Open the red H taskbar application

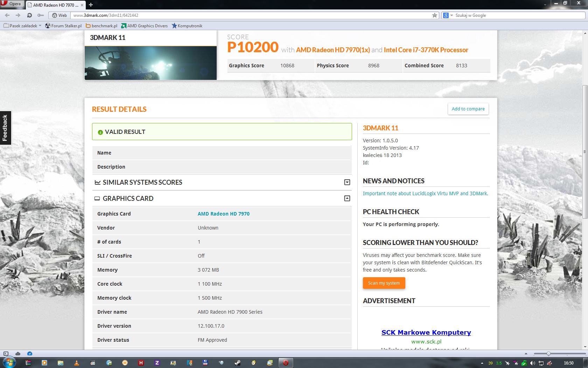tap(141, 363)
